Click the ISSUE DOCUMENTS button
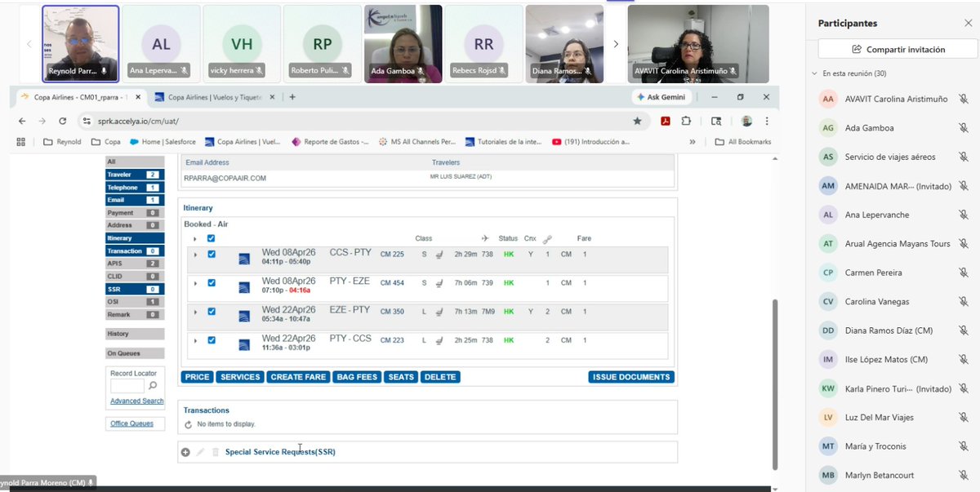Image resolution: width=980 pixels, height=492 pixels. pyautogui.click(x=631, y=377)
